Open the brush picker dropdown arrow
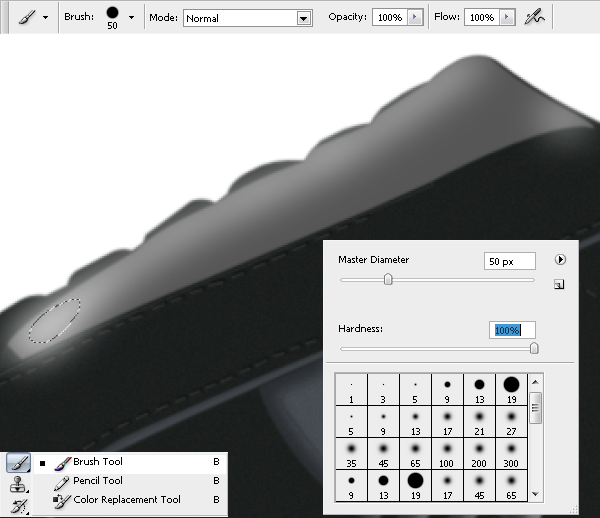The height and width of the screenshot is (518, 600). pyautogui.click(x=131, y=17)
